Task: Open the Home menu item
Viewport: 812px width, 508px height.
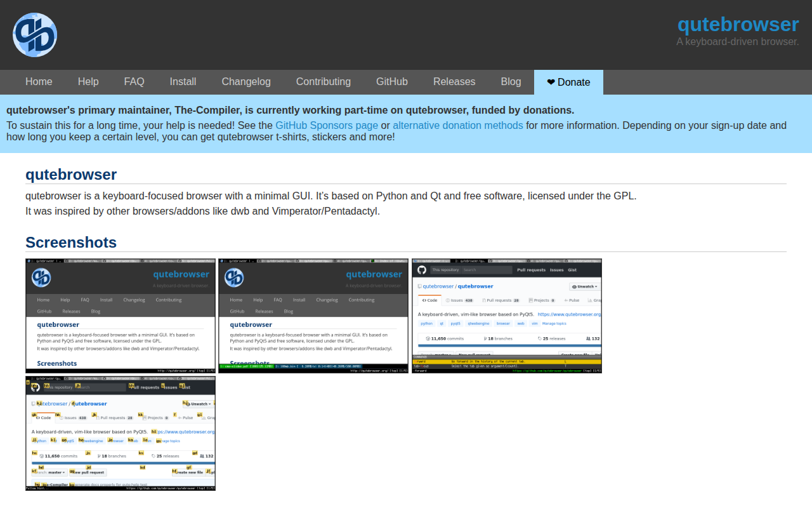Action: coord(39,82)
